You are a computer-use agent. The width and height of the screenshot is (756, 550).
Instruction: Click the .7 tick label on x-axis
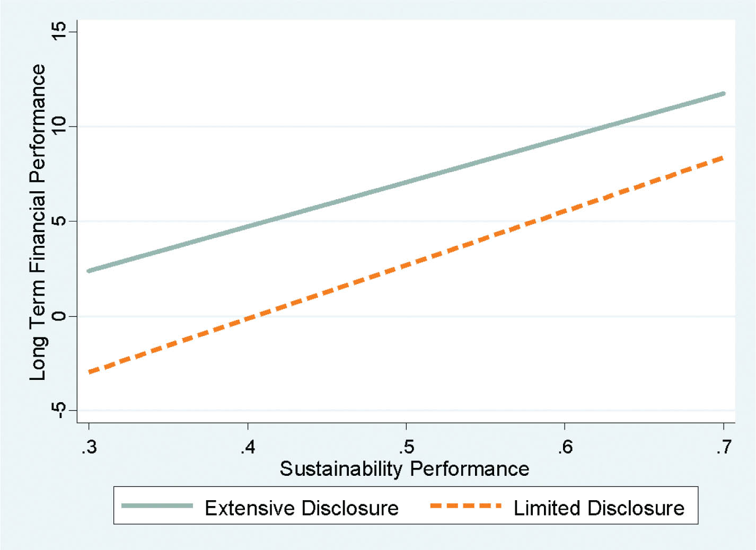coord(723,447)
